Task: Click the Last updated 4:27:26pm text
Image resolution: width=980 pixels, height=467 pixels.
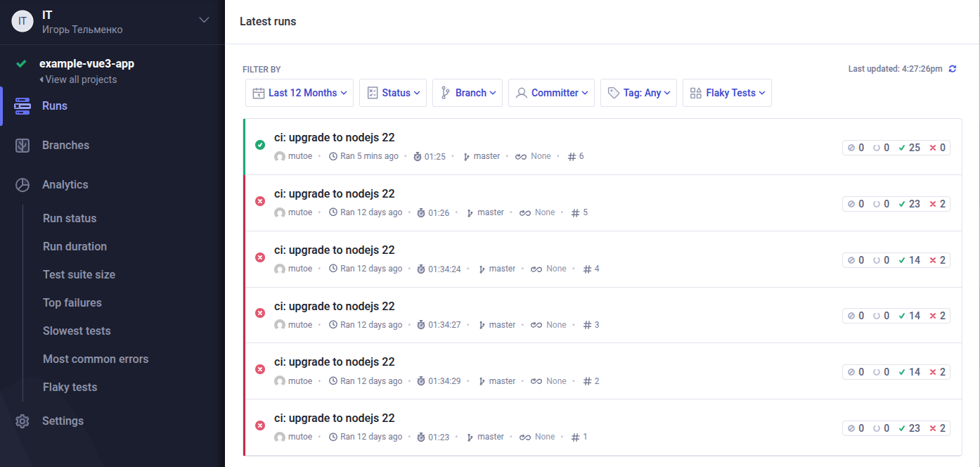Action: [x=896, y=69]
